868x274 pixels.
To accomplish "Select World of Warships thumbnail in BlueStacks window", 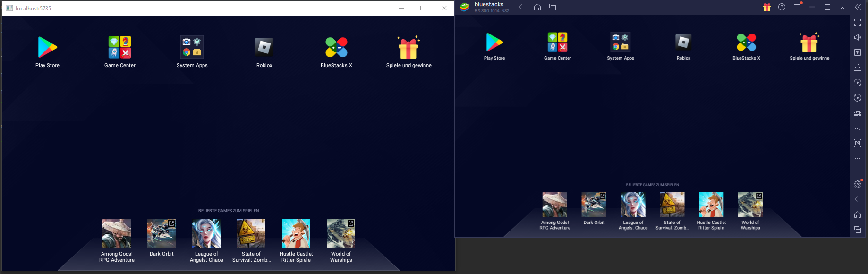I will tap(750, 205).
